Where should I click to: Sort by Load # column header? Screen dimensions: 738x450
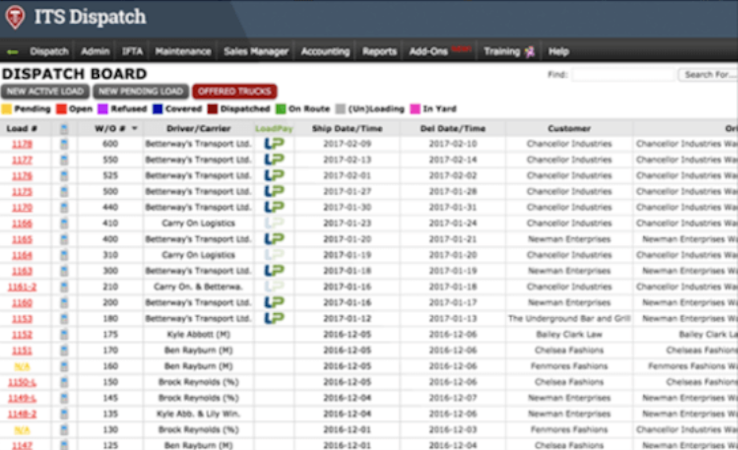pyautogui.click(x=22, y=129)
